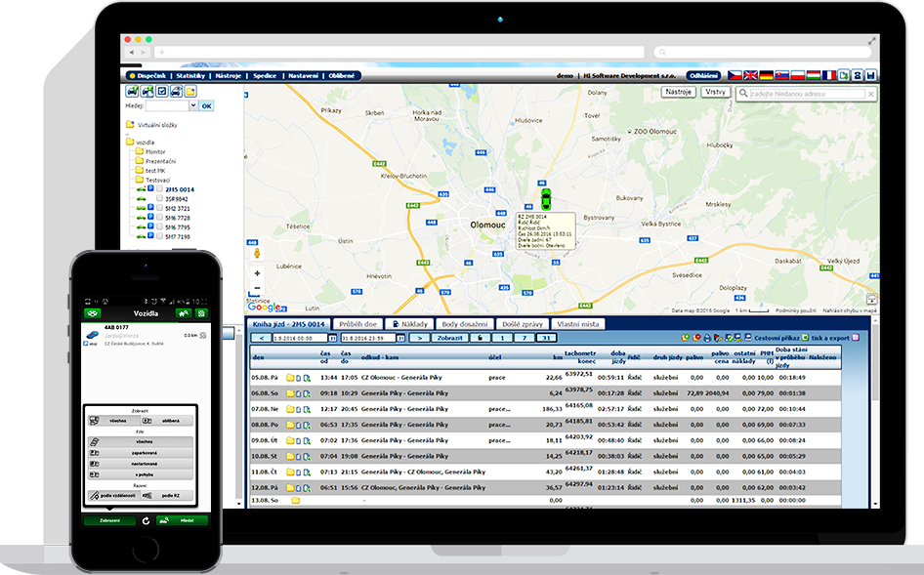Open the Statistiky menu
924x575 pixels.
pyautogui.click(x=190, y=75)
